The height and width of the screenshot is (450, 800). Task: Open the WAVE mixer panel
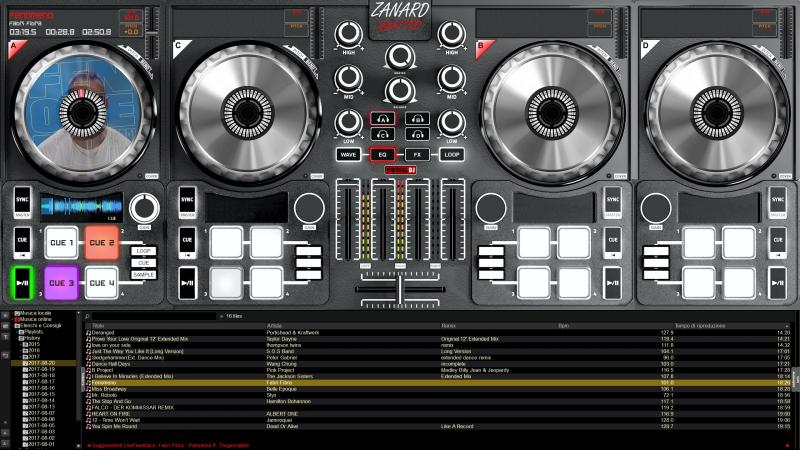(x=348, y=155)
